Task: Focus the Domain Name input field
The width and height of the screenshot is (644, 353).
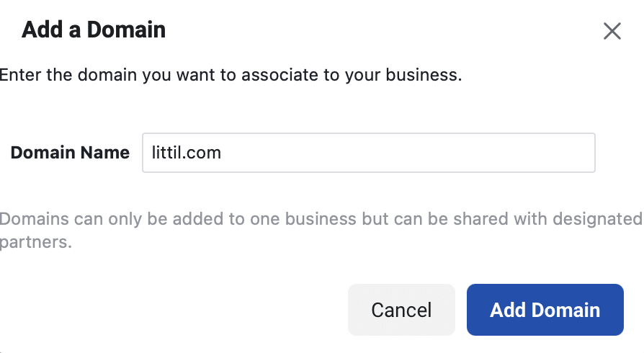Action: pos(368,153)
